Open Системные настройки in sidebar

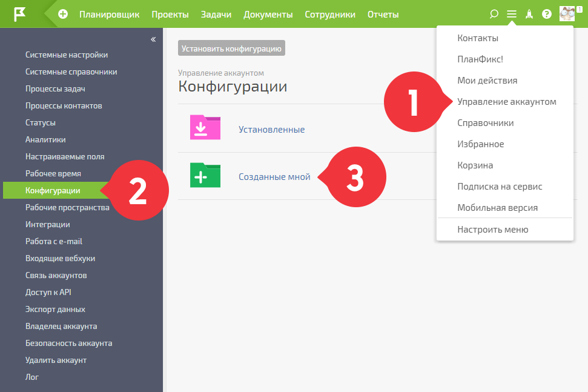(67, 55)
